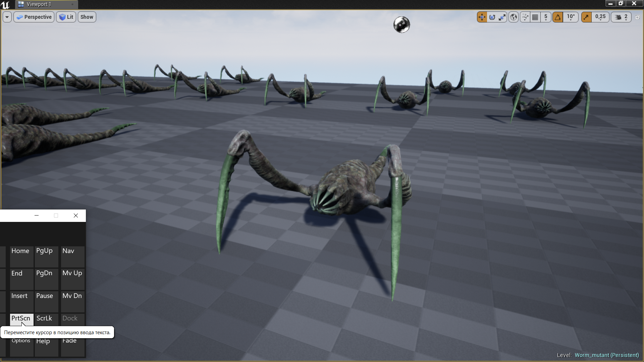644x362 pixels.
Task: Minimize the on-screen keyboard window
Action: 37,216
